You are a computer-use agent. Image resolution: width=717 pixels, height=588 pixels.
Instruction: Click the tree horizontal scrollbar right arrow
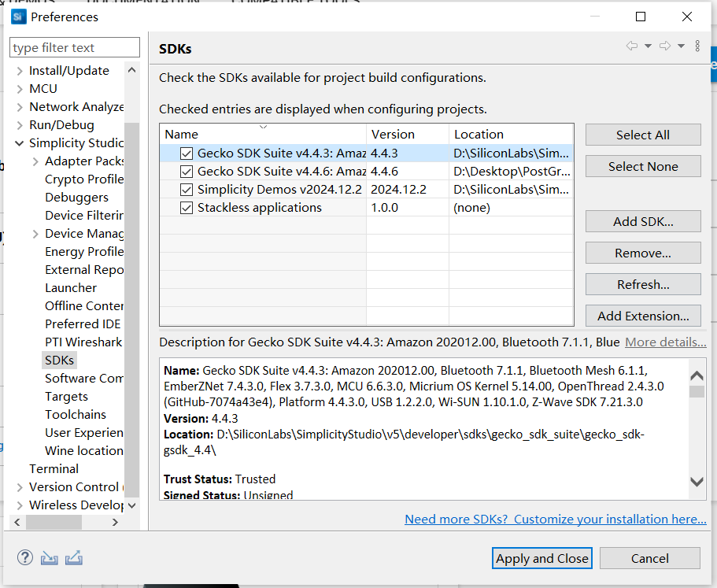115,522
